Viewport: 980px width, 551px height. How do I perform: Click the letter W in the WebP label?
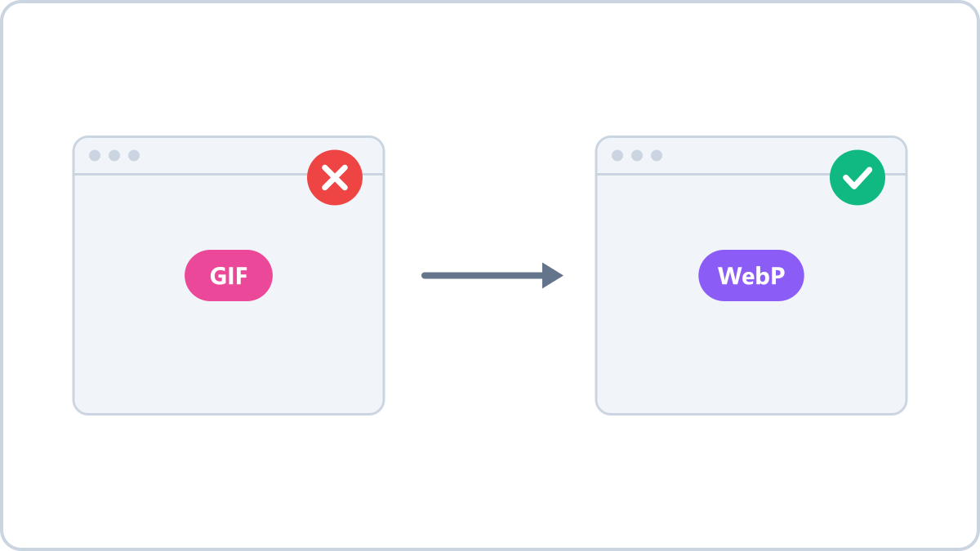click(x=729, y=276)
